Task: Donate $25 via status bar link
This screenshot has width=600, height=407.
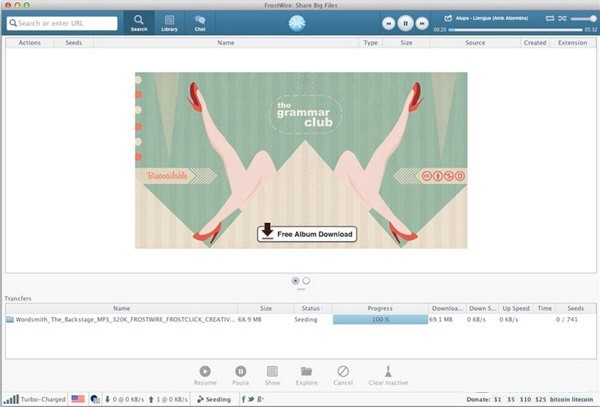Action: (x=541, y=399)
